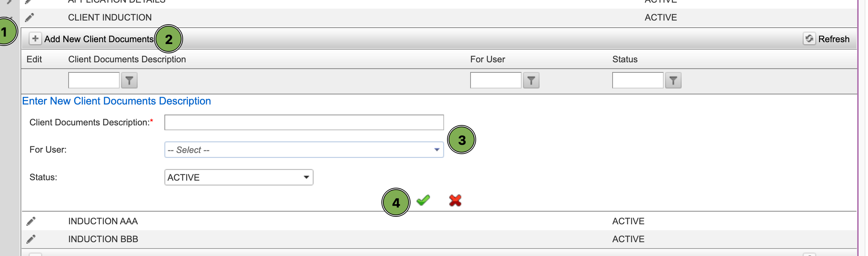Click the For User column filter icon
The width and height of the screenshot is (868, 256).
coord(531,81)
